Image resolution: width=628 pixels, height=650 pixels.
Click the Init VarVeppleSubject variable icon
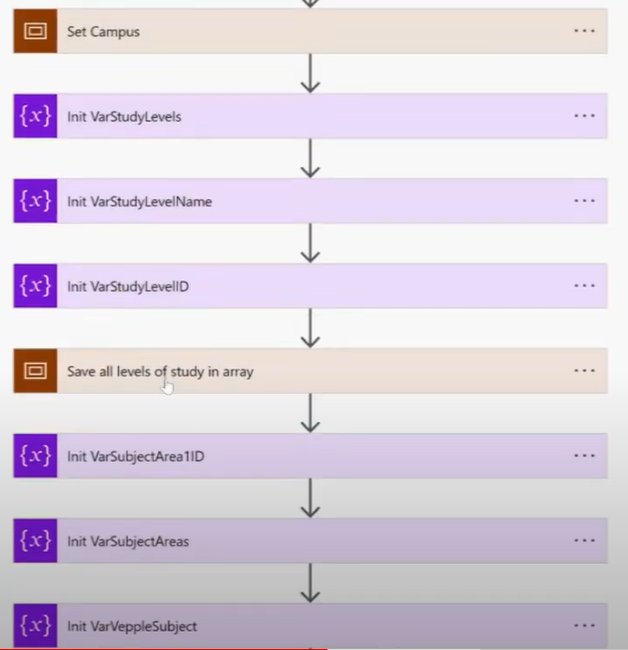[x=35, y=626]
